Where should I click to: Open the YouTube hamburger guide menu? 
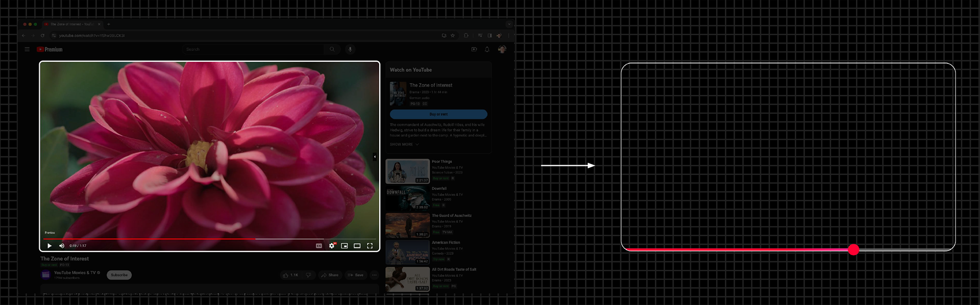click(x=27, y=49)
